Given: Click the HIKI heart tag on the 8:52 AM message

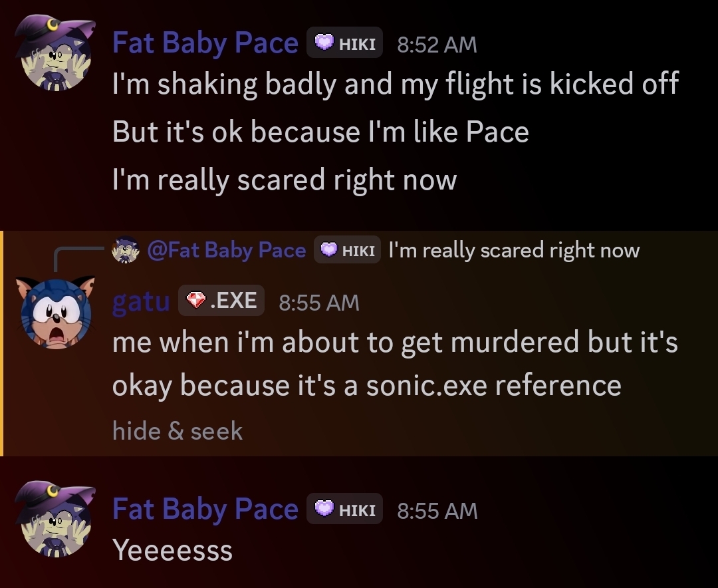Looking at the screenshot, I should coord(344,44).
